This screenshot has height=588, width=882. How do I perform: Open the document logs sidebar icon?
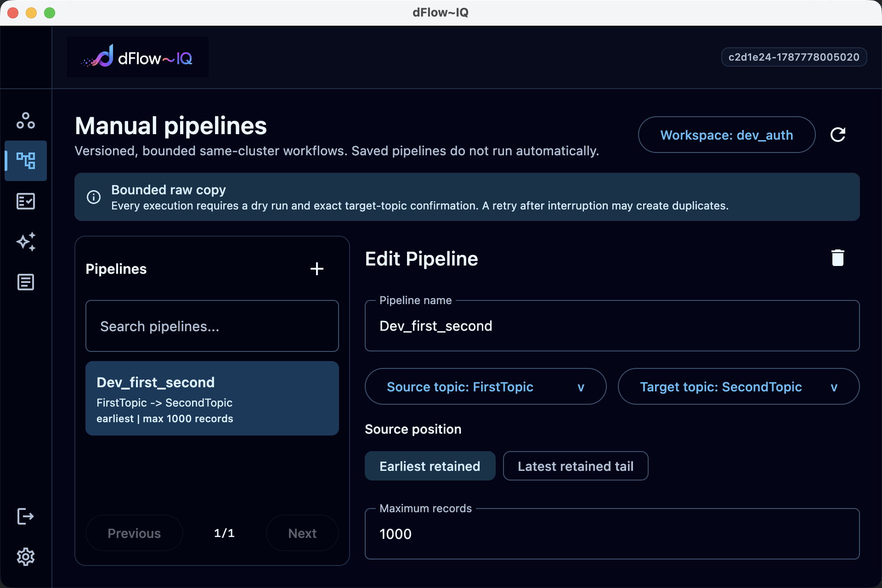pyautogui.click(x=26, y=282)
